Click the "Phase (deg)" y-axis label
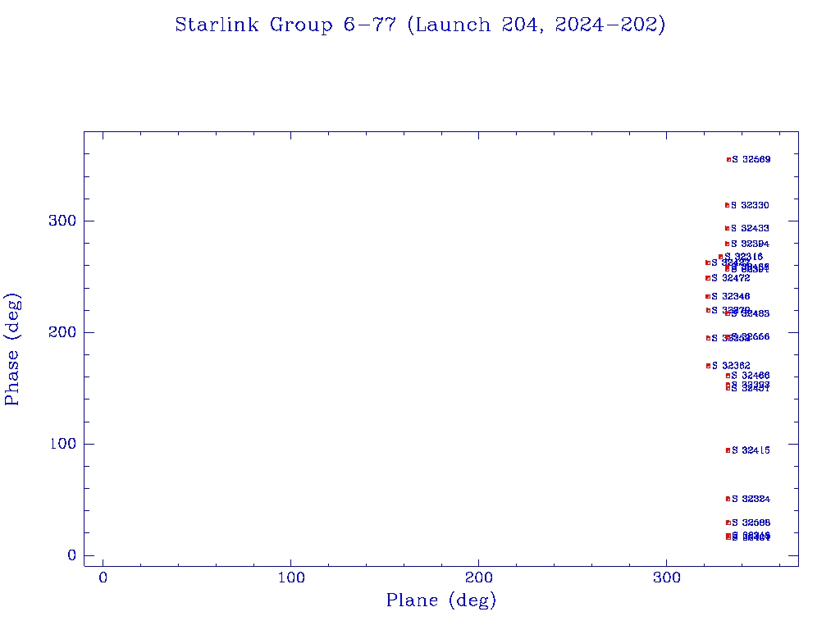The height and width of the screenshot is (630, 840). pyautogui.click(x=11, y=349)
